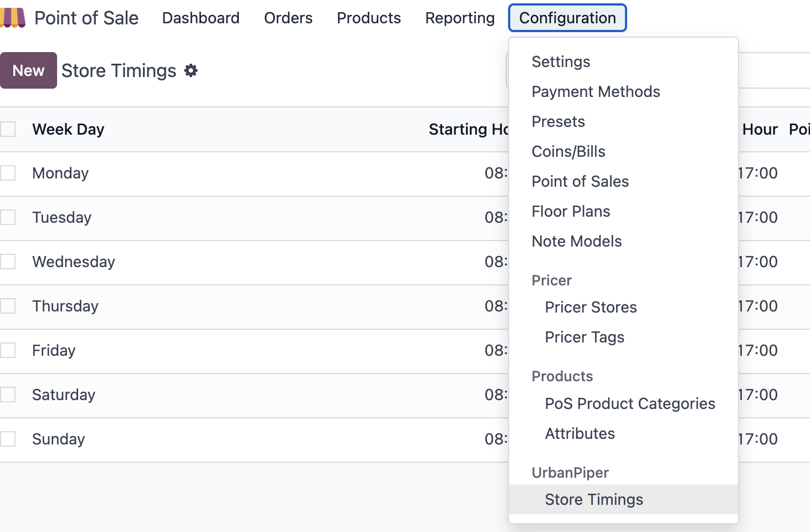This screenshot has height=532, width=810.
Task: Tick the checkbox for Thursday row
Action: point(8,306)
